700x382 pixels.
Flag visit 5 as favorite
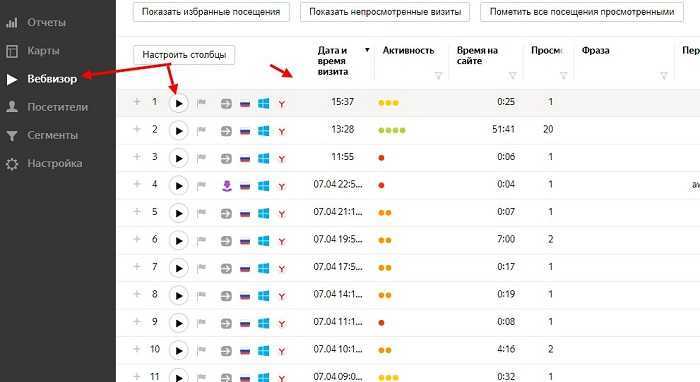[201, 213]
